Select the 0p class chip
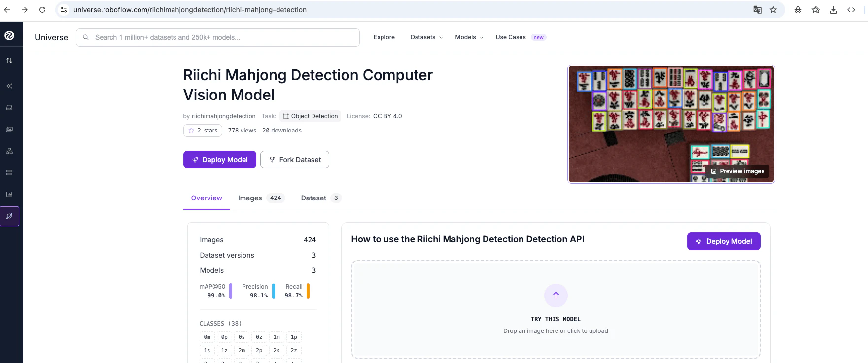This screenshot has height=363, width=868. pyautogui.click(x=224, y=337)
